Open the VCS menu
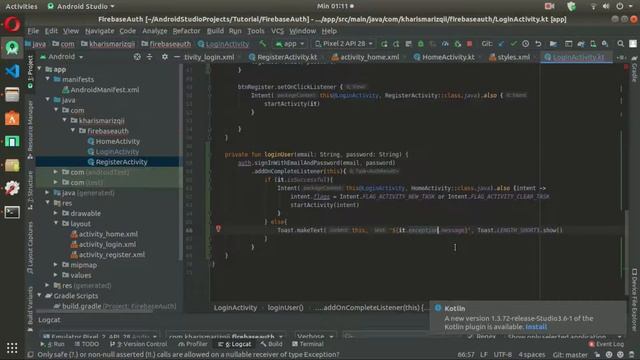Screen dimensions: 640x360 pyautogui.click(x=278, y=31)
